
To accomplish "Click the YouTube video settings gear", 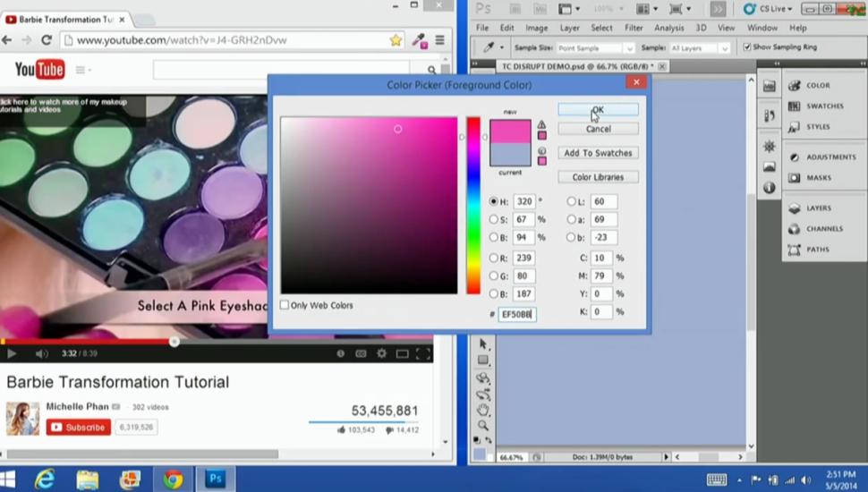I will click(381, 354).
